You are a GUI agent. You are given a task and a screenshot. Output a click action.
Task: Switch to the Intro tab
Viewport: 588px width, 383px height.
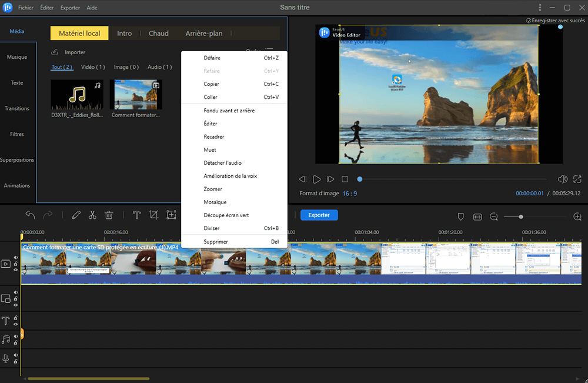[x=124, y=34]
